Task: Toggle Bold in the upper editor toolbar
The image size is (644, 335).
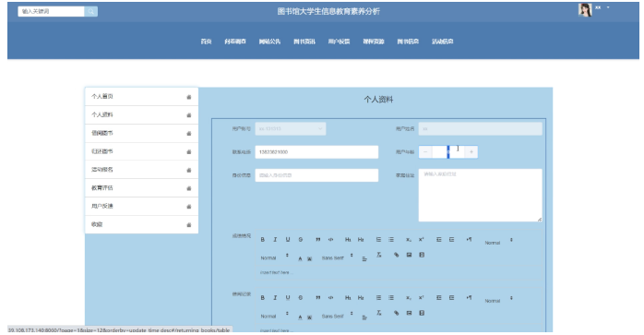Action: [263, 240]
